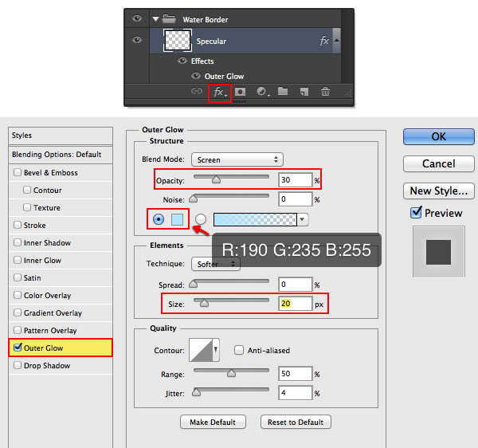Click the Noise value field

[x=295, y=199]
